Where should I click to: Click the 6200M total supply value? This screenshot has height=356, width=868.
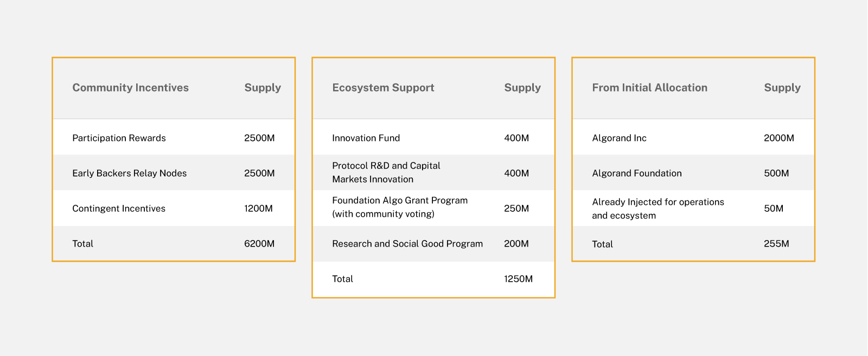coord(259,244)
